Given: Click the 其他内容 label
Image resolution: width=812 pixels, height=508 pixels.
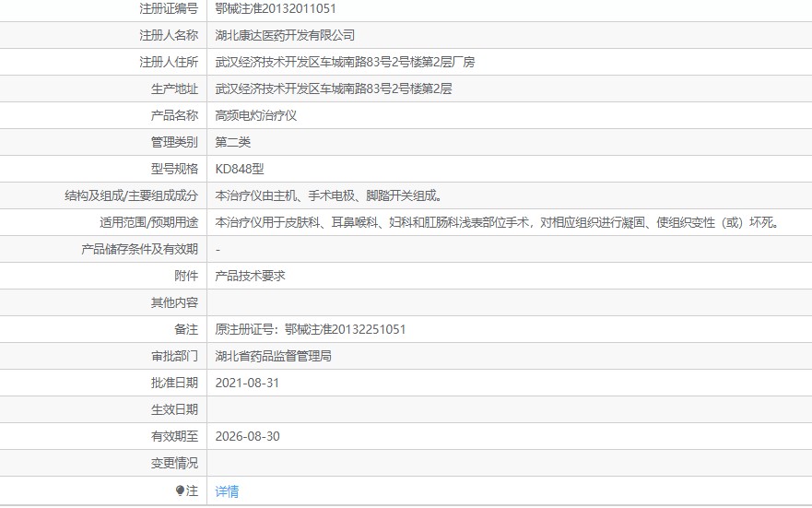Looking at the screenshot, I should tap(174, 302).
